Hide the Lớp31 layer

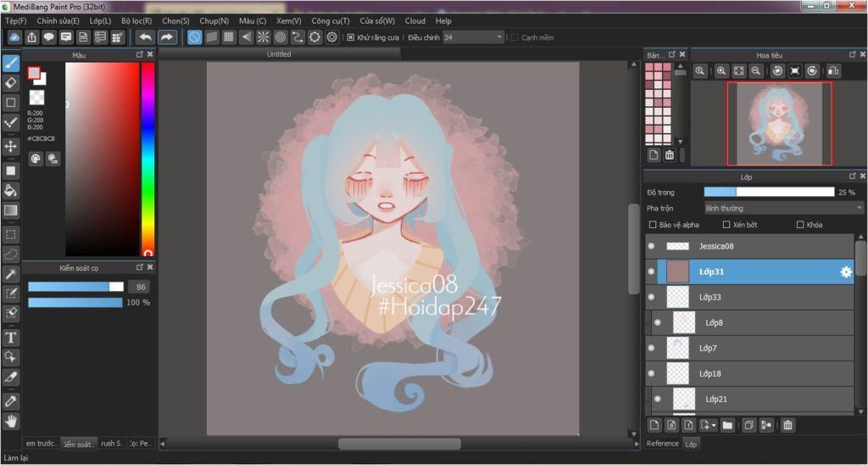coord(651,272)
